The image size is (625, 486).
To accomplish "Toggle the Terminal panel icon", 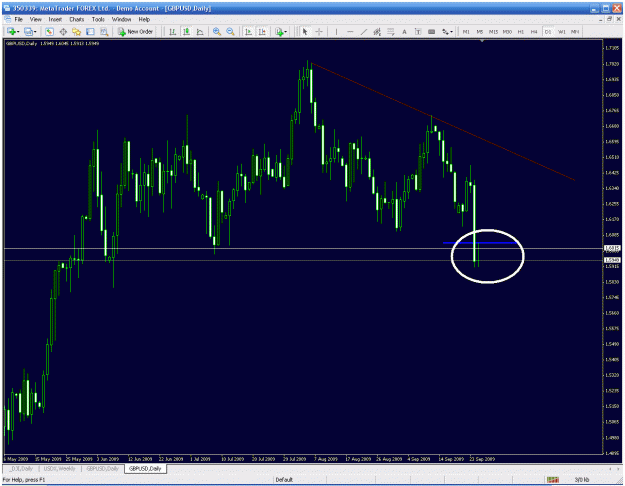I will point(90,31).
